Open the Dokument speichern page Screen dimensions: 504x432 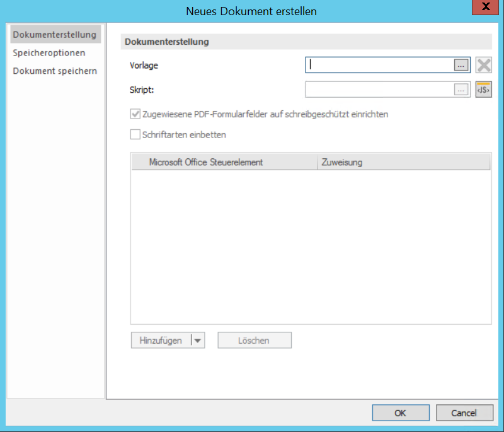pyautogui.click(x=55, y=71)
